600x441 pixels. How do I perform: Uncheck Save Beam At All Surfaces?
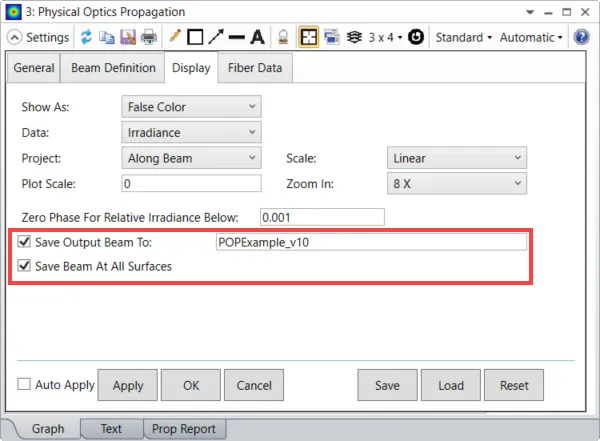[x=24, y=266]
